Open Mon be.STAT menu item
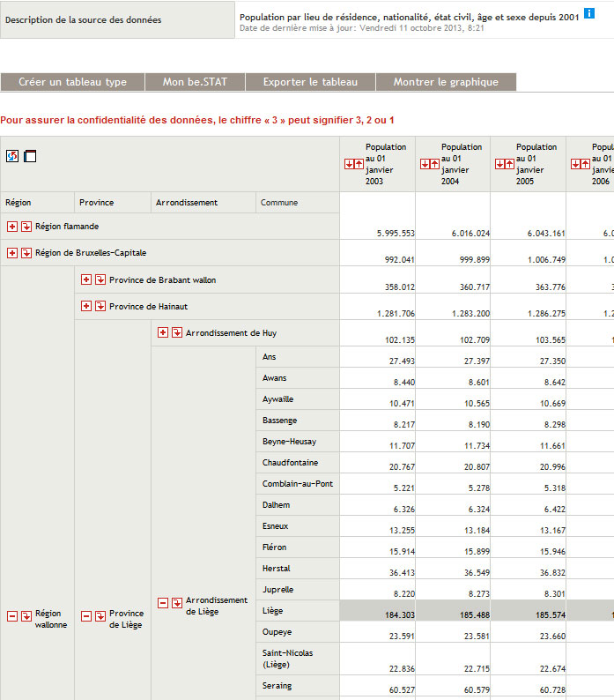614x700 pixels. pos(195,82)
